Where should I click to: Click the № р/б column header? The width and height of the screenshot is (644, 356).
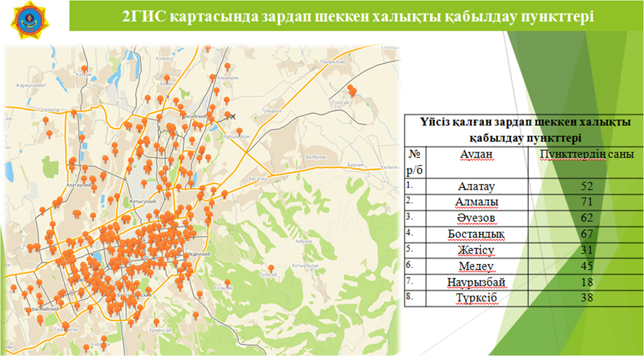[415, 161]
